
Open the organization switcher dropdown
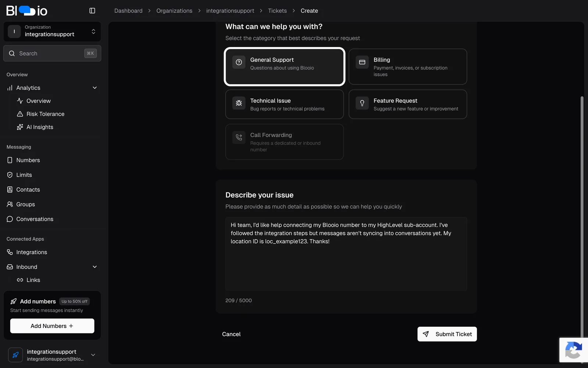(52, 32)
